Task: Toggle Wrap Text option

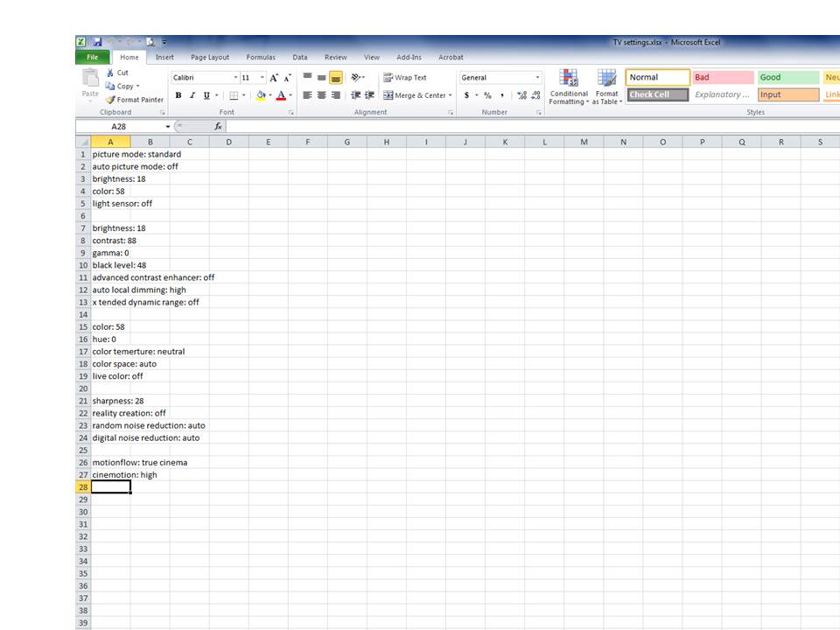Action: click(405, 78)
